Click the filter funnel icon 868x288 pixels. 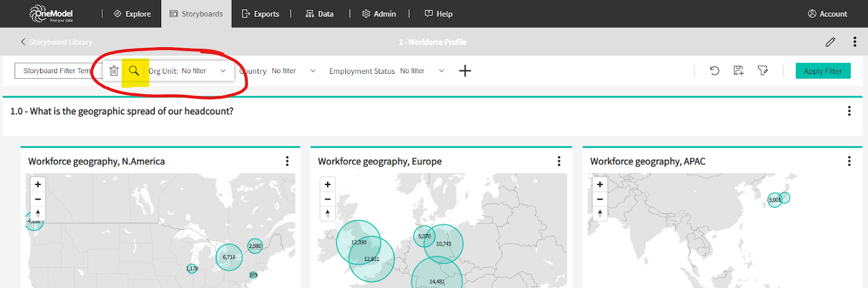763,71
